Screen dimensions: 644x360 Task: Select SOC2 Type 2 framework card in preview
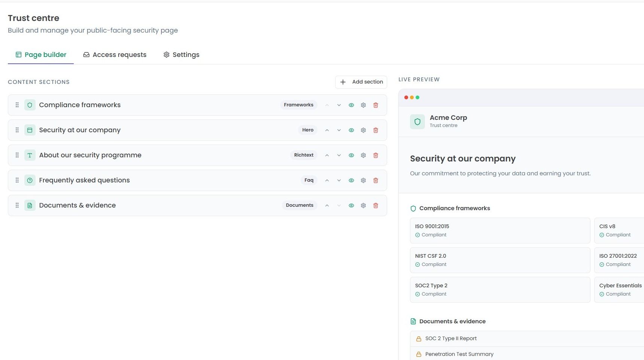coord(500,290)
